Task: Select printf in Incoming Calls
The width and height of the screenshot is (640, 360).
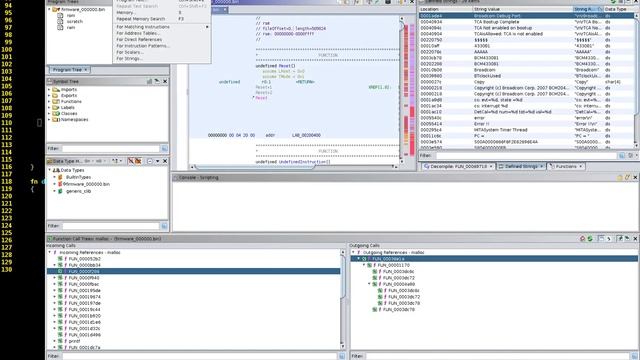Action: coord(74,341)
